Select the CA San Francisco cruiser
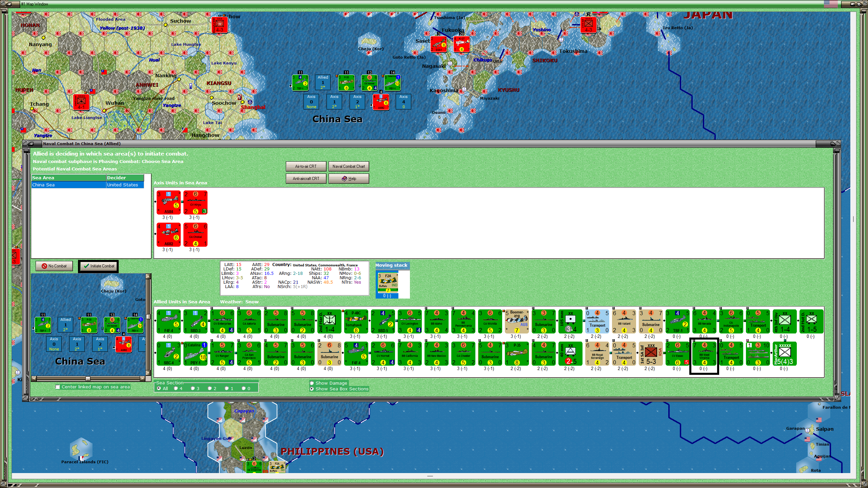Screen dimensions: 868x488 (249, 353)
